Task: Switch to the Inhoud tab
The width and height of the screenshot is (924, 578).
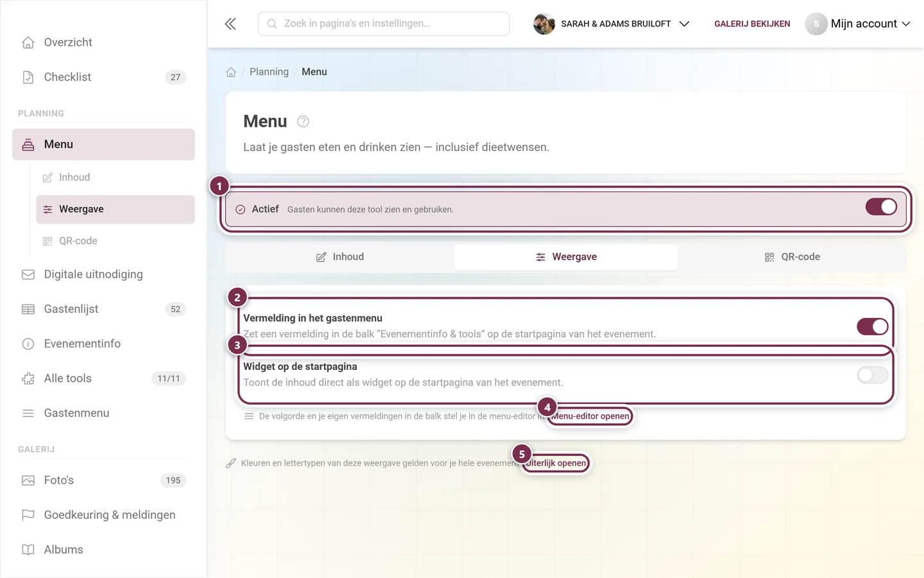Action: point(340,257)
